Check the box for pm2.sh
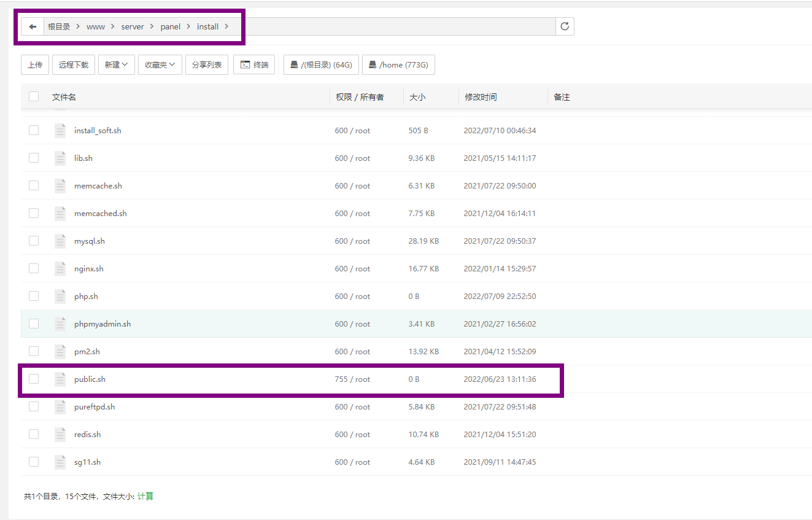Image resolution: width=812 pixels, height=520 pixels. pyautogui.click(x=34, y=351)
